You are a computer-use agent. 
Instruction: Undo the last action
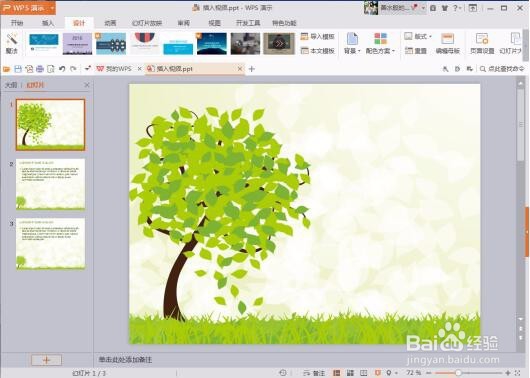62,69
